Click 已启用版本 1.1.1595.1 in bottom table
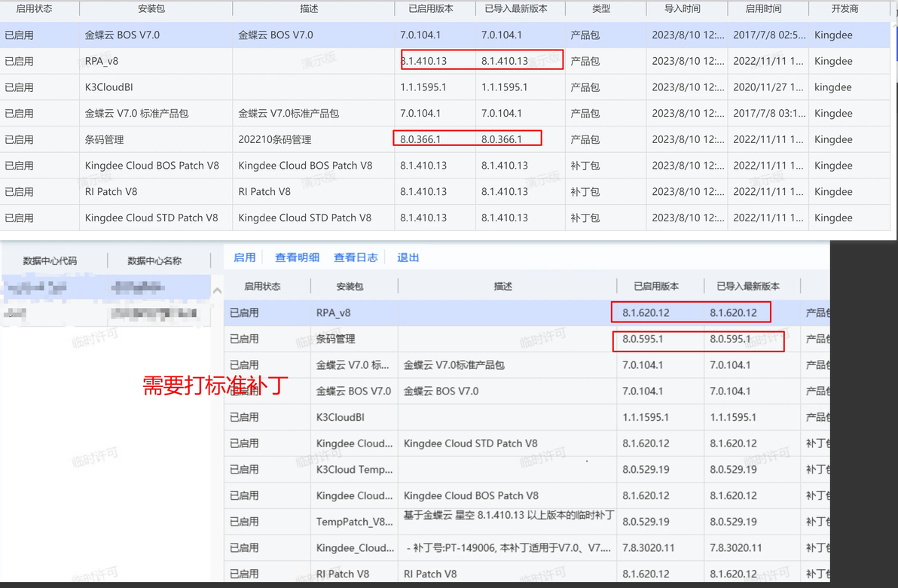 (646, 417)
